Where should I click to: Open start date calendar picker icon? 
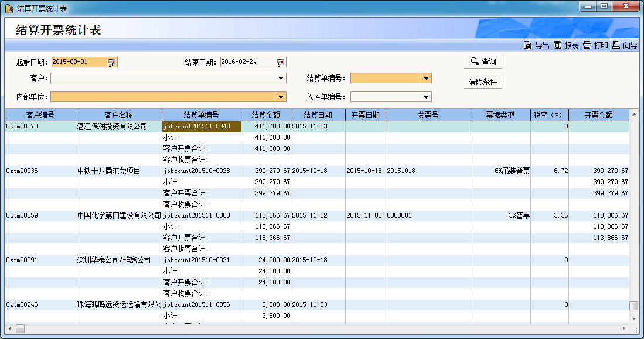tap(112, 62)
